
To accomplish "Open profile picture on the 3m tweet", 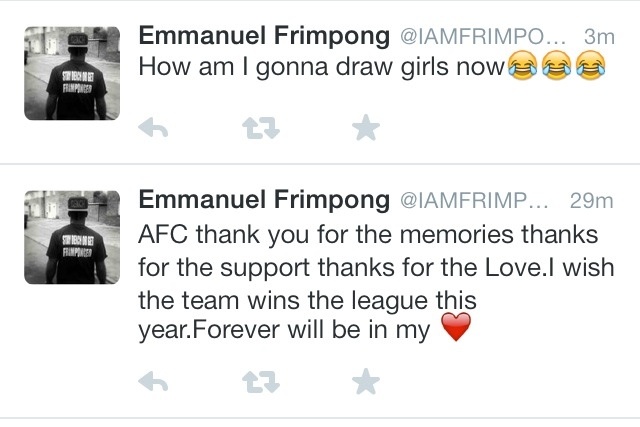I will click(x=72, y=73).
